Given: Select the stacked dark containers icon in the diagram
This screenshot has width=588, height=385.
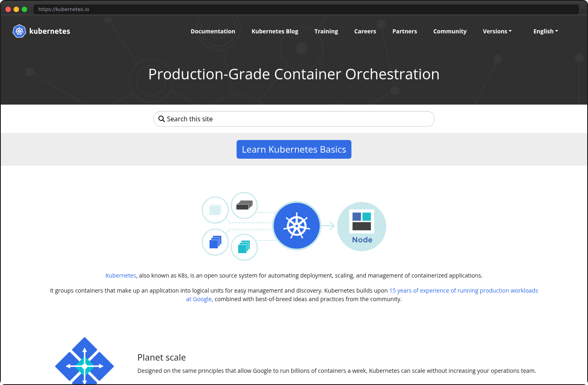Looking at the screenshot, I should click(244, 206).
